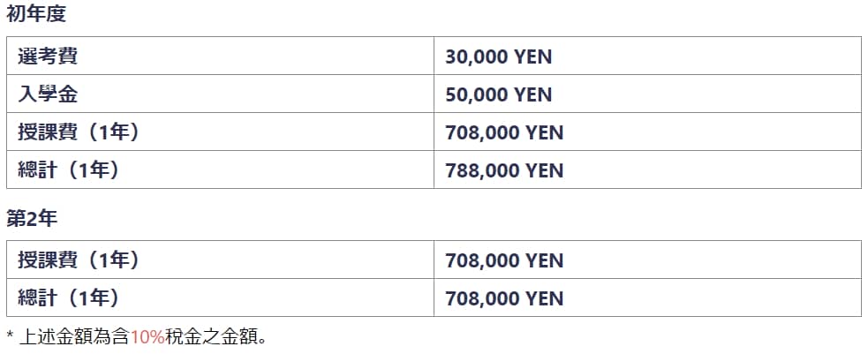Click second-year 708,000 YEN tuition amount

pos(504,261)
